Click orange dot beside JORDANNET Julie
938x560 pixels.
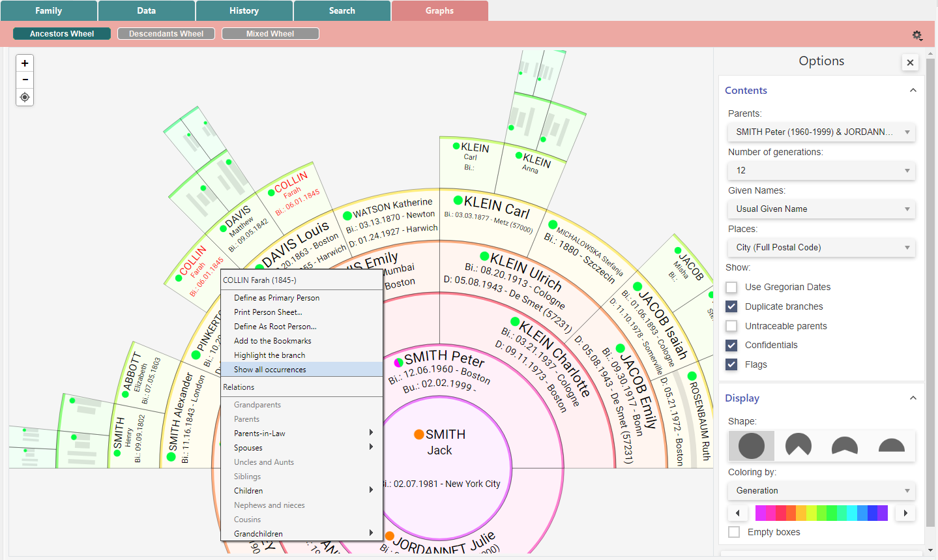pos(389,536)
